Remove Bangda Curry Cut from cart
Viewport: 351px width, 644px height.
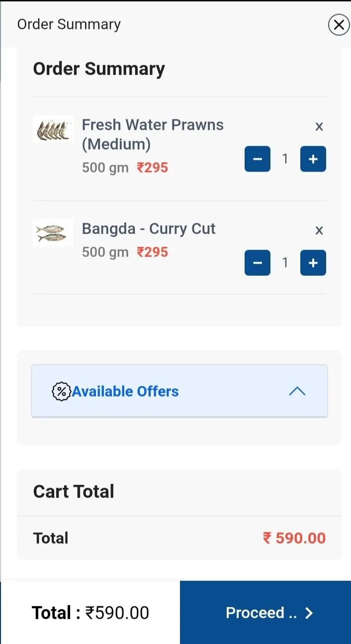pyautogui.click(x=319, y=231)
